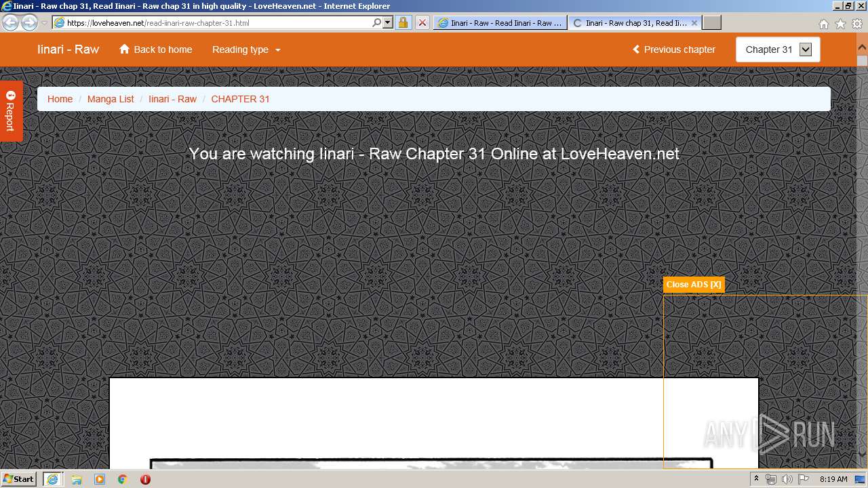868x488 pixels.
Task: Click the page vertical scrollbar up arrow
Action: point(862,48)
